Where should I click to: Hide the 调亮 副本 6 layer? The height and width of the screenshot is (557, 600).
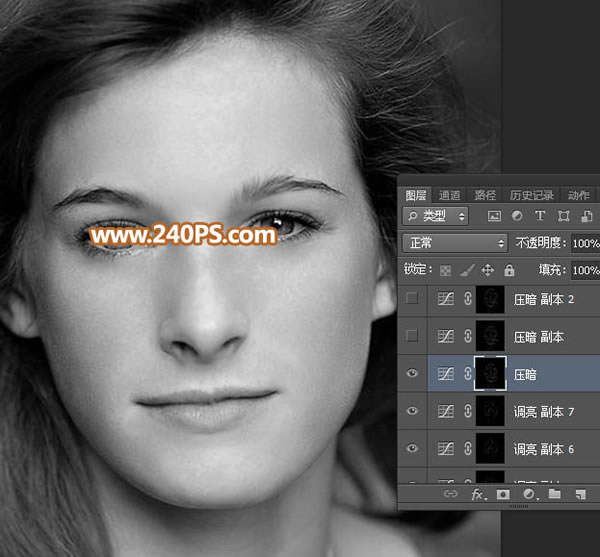pyautogui.click(x=412, y=448)
